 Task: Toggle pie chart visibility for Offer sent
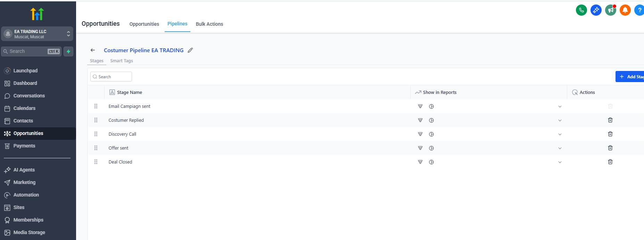pyautogui.click(x=431, y=148)
